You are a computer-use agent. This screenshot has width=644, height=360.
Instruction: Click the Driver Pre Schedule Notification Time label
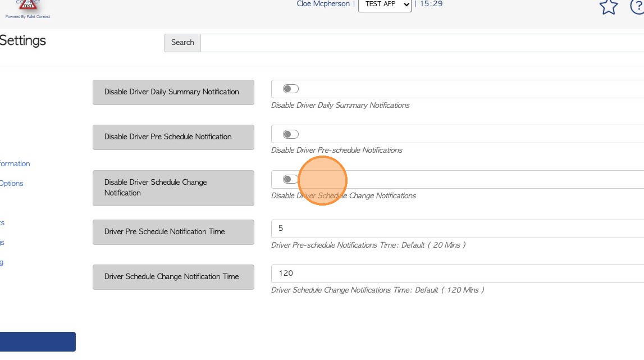tap(173, 232)
